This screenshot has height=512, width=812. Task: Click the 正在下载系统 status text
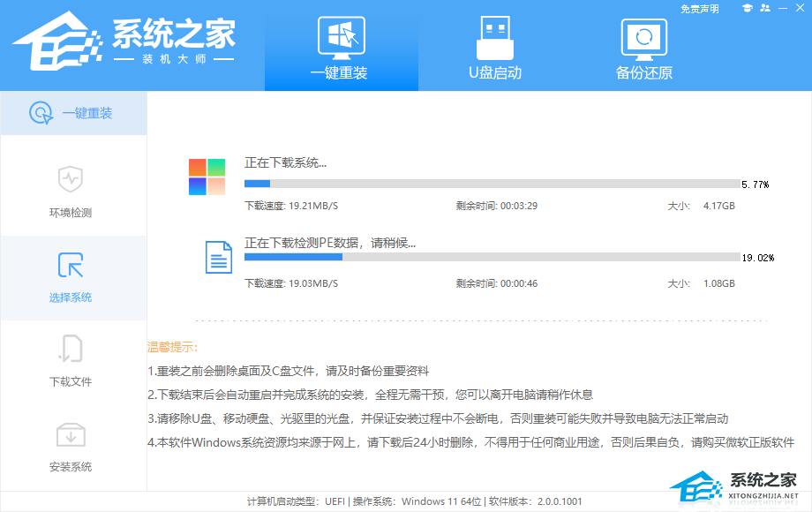click(x=285, y=163)
